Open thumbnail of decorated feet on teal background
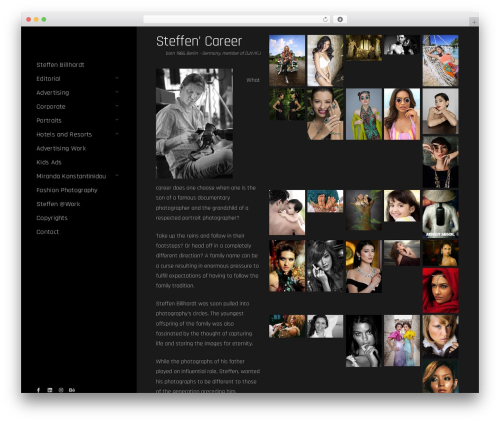This screenshot has width=500, height=423. pos(325,201)
